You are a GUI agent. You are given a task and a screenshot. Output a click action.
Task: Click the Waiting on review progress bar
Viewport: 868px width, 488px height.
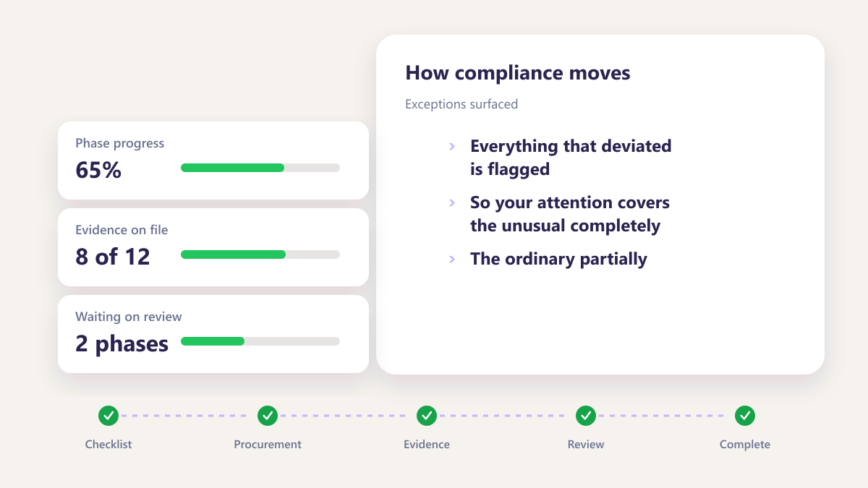click(260, 341)
